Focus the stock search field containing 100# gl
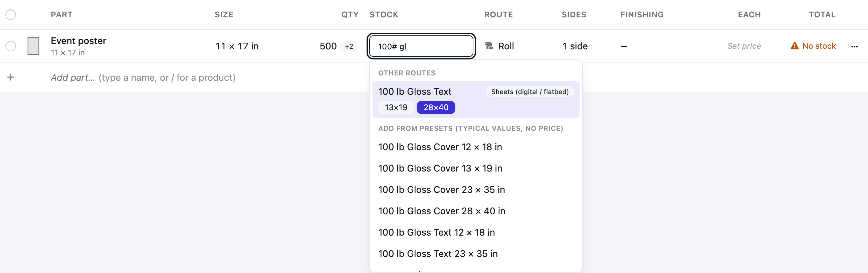Screen dimensions: 868x273 421,46
